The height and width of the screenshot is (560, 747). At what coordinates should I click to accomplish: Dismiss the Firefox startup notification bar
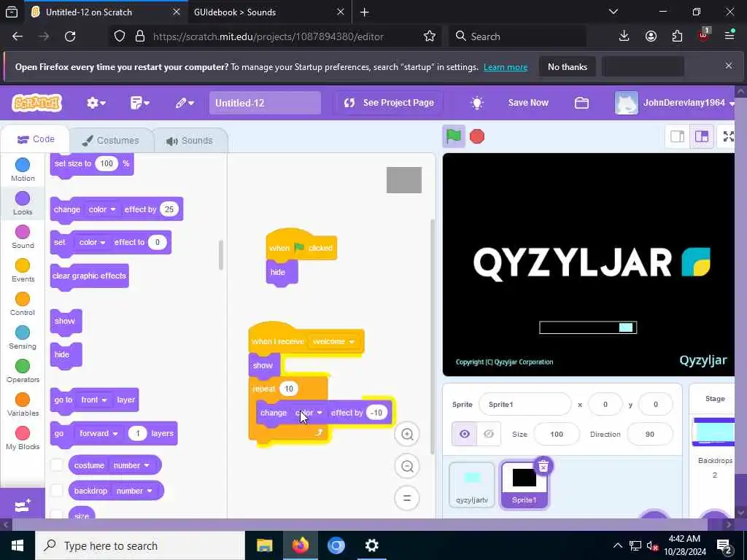[729, 66]
